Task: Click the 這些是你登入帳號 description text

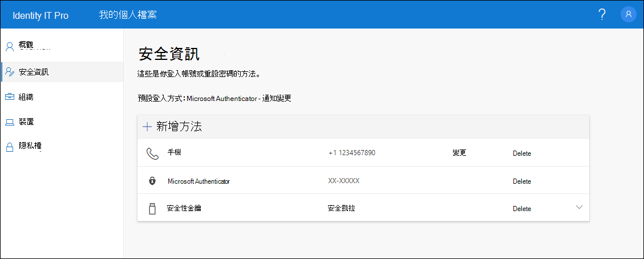Action: pos(200,75)
